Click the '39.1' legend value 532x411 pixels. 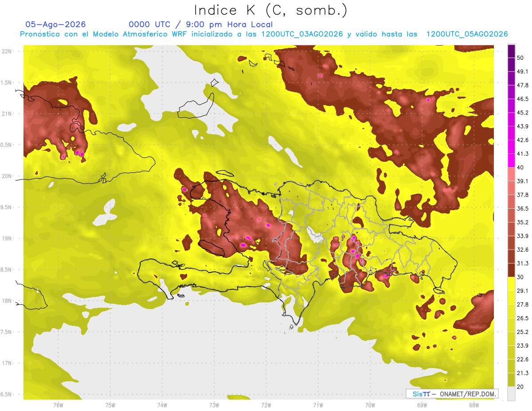click(523, 181)
